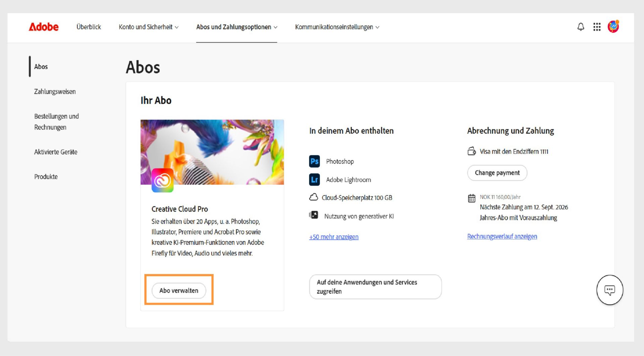
Task: Expand Kommunikationseinstellungen dropdown
Action: coord(337,27)
